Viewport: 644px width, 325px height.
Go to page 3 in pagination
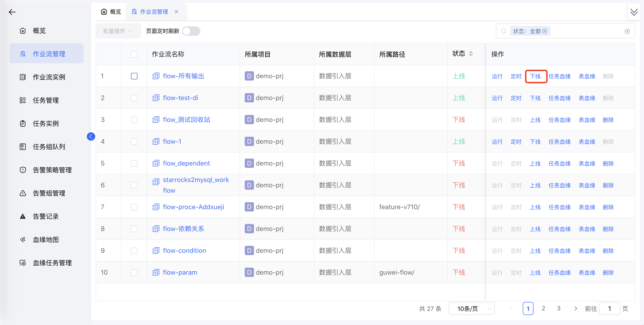pos(559,308)
